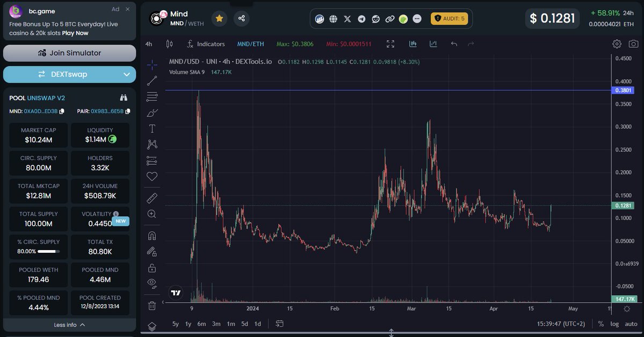
Task: Star Mind as a favorite token
Action: coord(219,18)
